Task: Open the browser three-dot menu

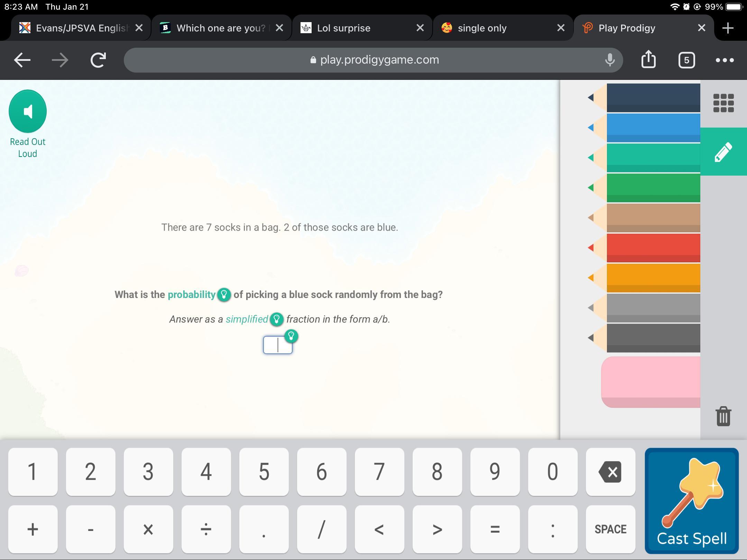Action: (x=725, y=60)
